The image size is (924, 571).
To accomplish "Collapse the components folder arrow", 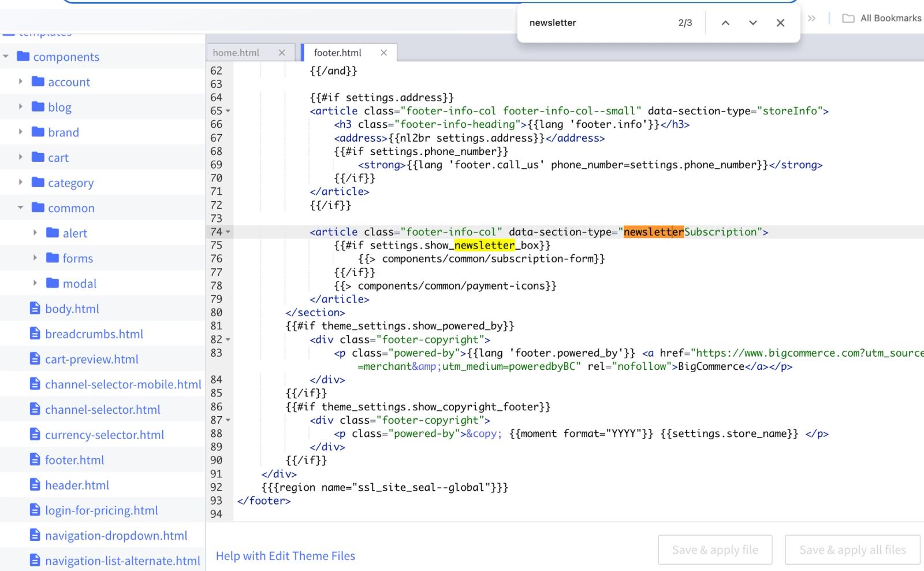I will 6,56.
